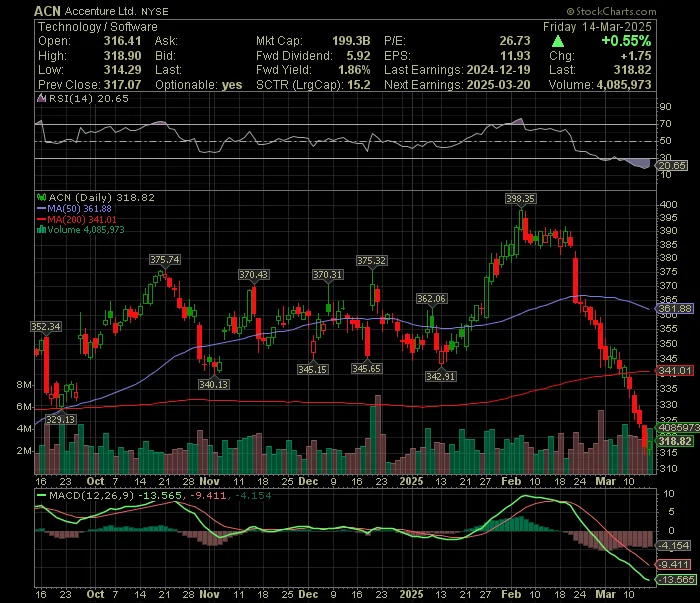Click the Last Earnings date 2024-12-19

coord(498,70)
